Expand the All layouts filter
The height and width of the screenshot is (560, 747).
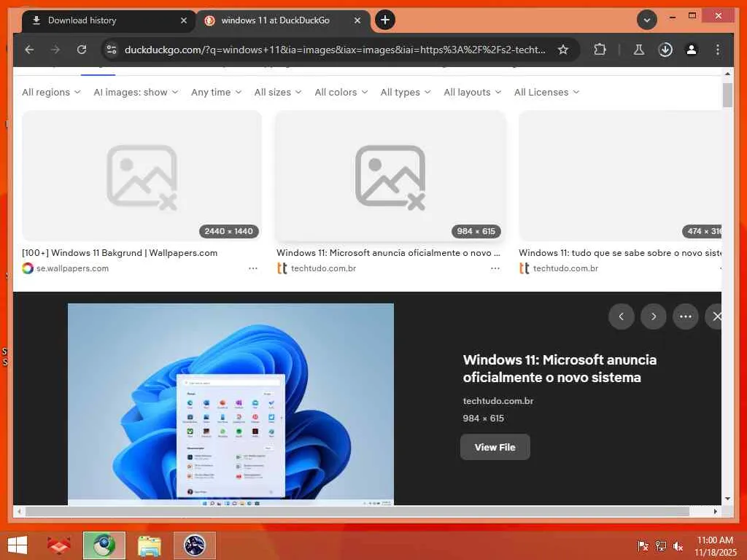pos(472,93)
